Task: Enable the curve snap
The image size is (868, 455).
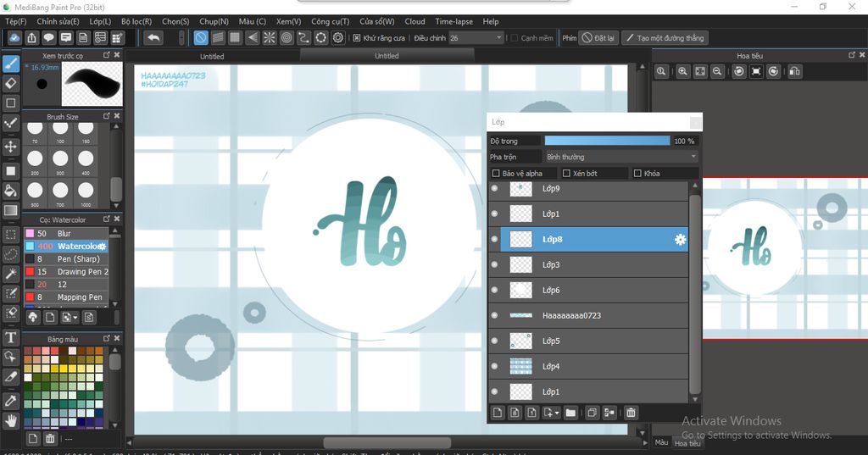Action: (x=304, y=37)
